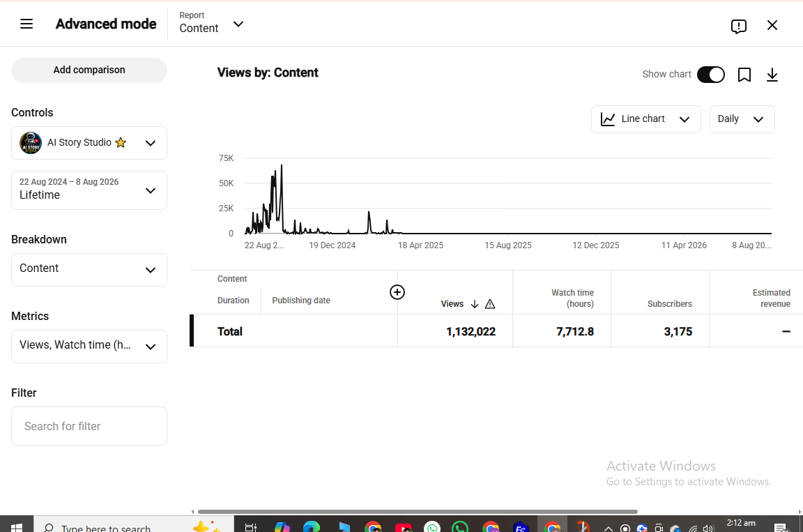This screenshot has height=532, width=803.
Task: Open the Daily granularity dropdown
Action: pyautogui.click(x=742, y=119)
